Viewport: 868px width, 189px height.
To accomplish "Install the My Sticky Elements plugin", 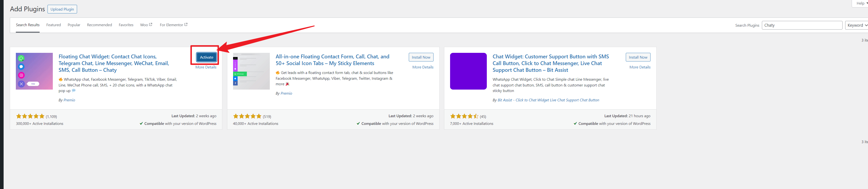I will [x=421, y=57].
